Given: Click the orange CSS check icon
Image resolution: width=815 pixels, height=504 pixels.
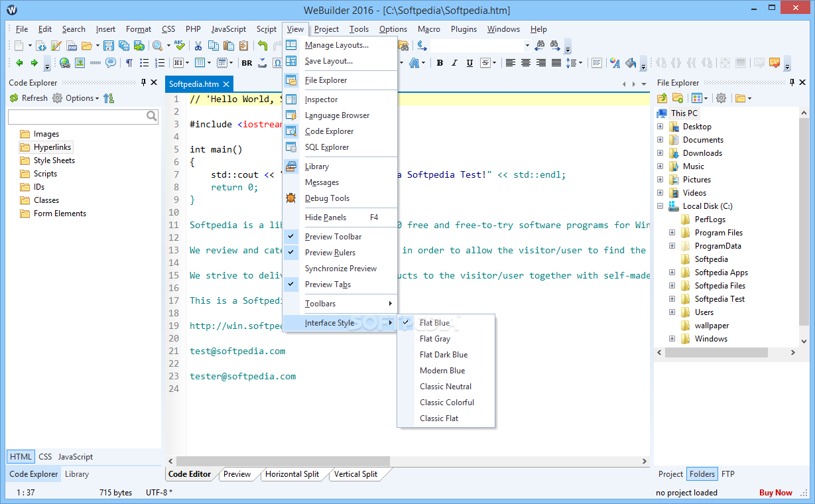Looking at the screenshot, I should pos(775,62).
